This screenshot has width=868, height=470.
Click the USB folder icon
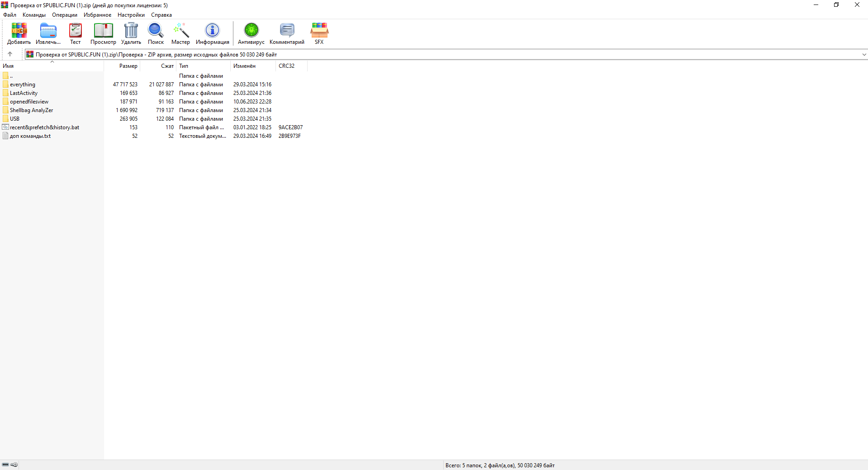(x=5, y=119)
